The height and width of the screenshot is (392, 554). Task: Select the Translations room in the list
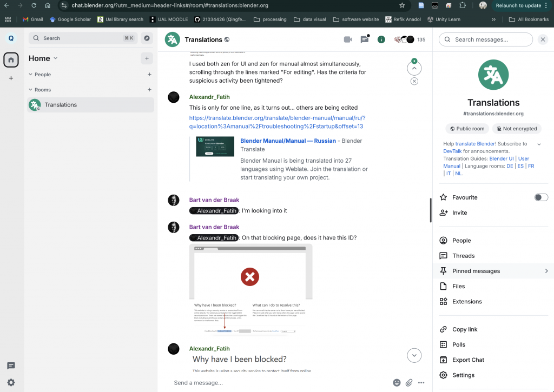pos(90,105)
